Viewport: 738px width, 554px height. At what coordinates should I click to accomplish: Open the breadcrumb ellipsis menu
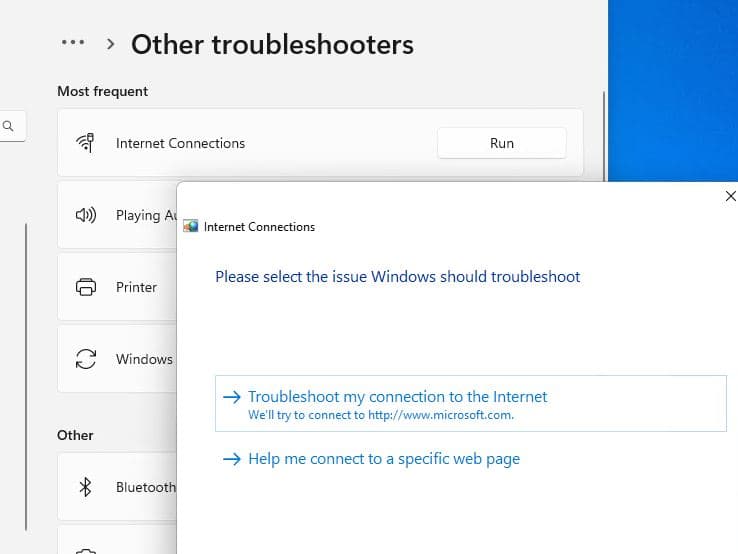73,43
